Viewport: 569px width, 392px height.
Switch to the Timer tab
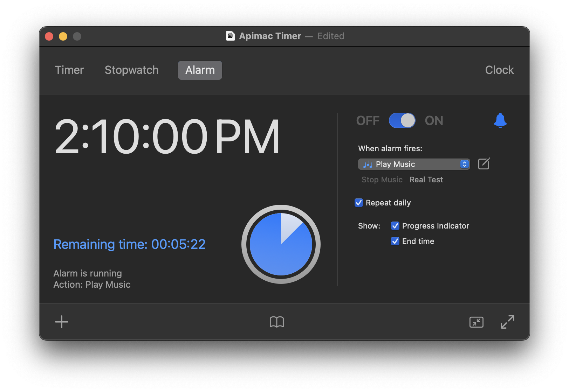click(69, 70)
